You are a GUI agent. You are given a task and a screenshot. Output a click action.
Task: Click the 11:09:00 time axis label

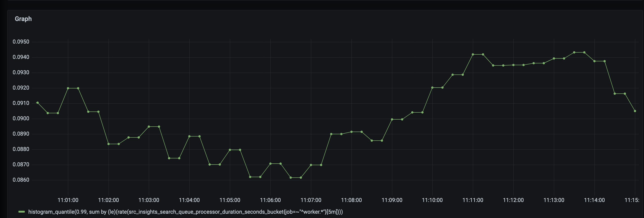[392, 200]
